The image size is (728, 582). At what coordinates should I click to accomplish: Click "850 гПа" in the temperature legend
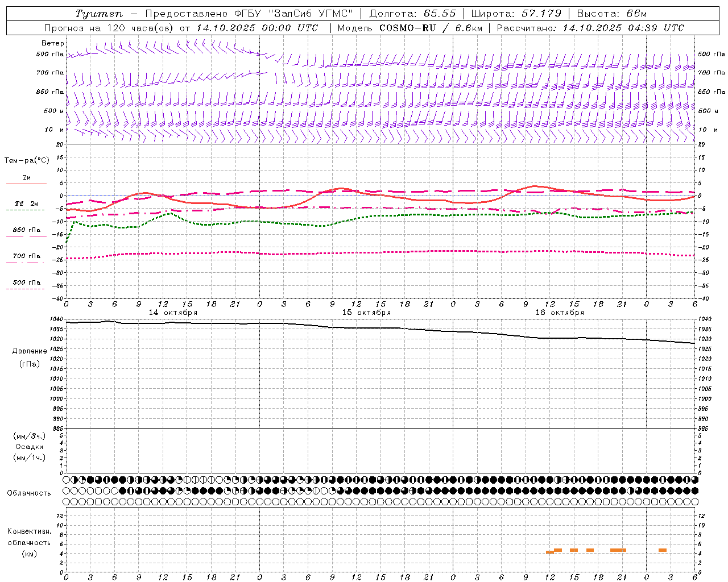pos(27,230)
